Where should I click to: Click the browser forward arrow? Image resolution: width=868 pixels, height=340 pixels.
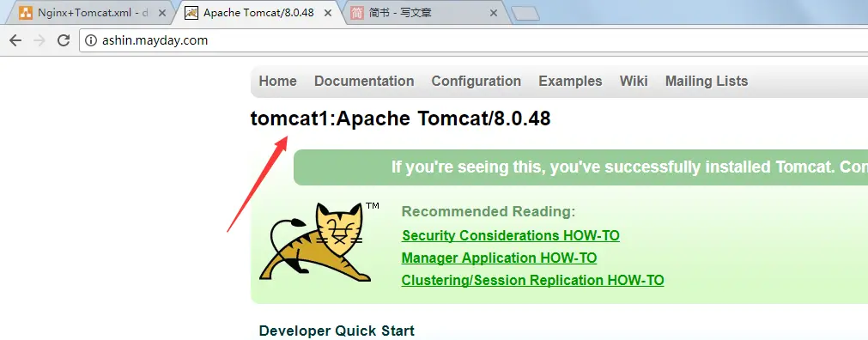39,40
